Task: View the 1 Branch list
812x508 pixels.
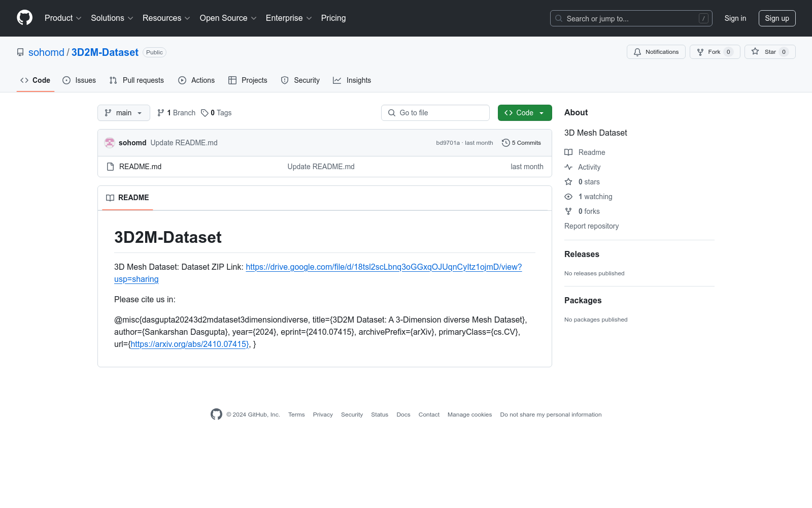Action: [x=176, y=113]
